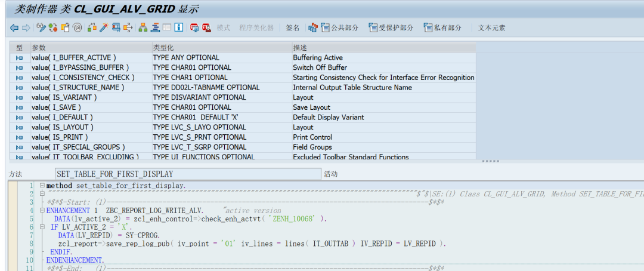Screen dimensions: 644x271
Task: Open 受保护部分 protected section
Action: pyautogui.click(x=391, y=28)
